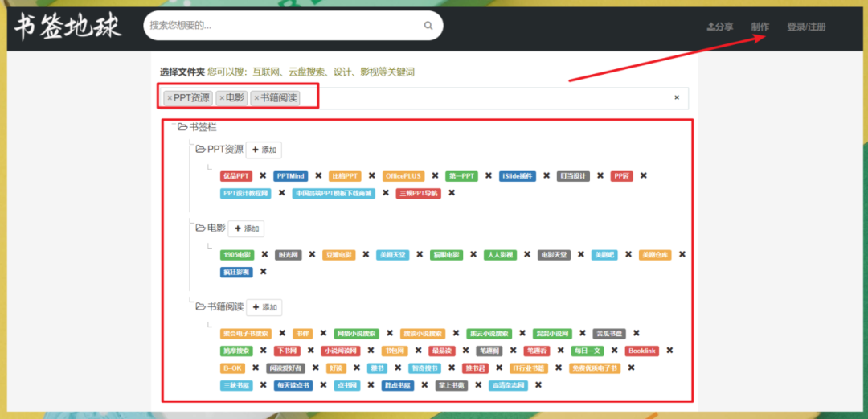
Task: Open the 美剧天堂 bookmark link
Action: click(391, 255)
